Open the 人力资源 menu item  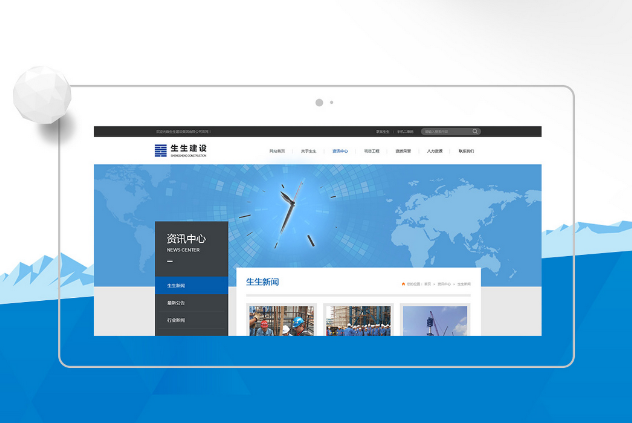[434, 151]
